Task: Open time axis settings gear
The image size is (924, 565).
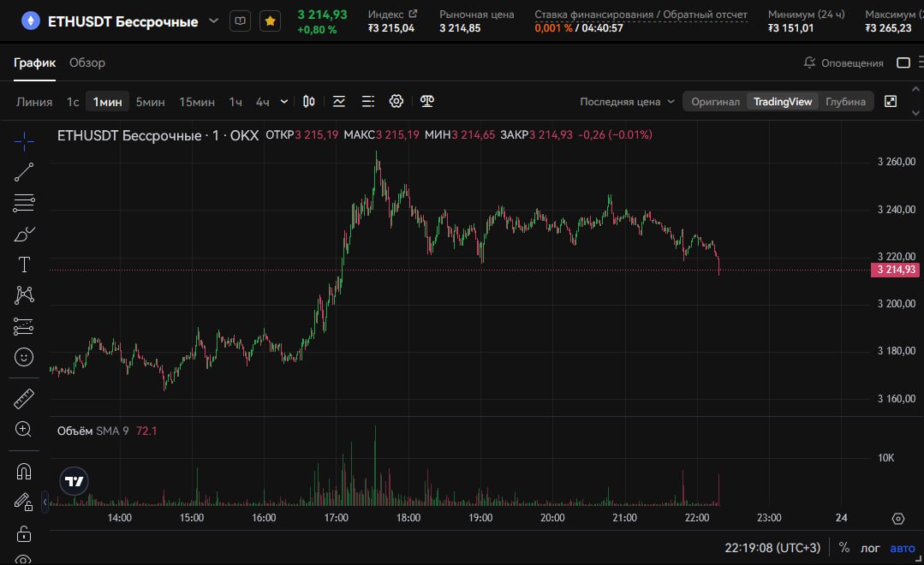Action: click(898, 519)
